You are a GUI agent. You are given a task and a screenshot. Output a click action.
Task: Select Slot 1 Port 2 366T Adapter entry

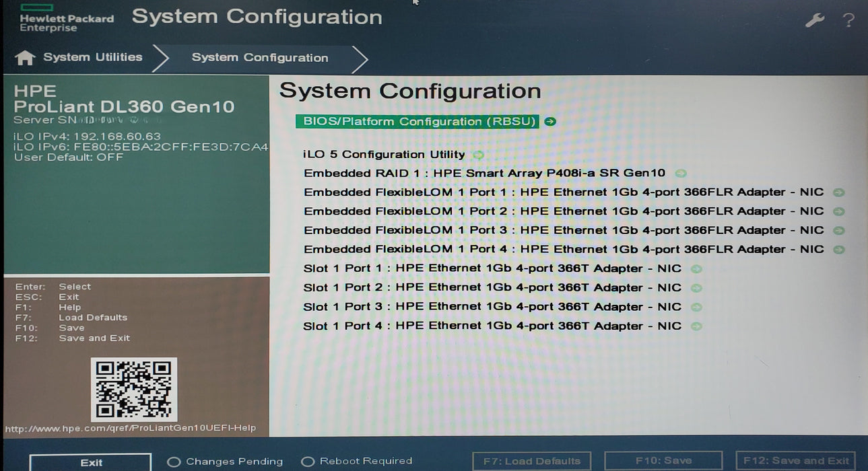492,288
